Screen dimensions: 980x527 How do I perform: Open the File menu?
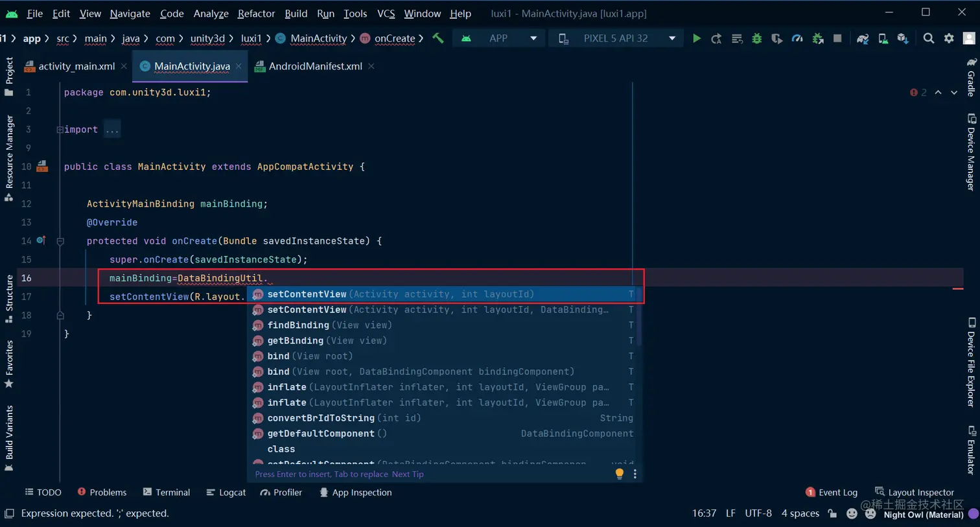pyautogui.click(x=35, y=13)
